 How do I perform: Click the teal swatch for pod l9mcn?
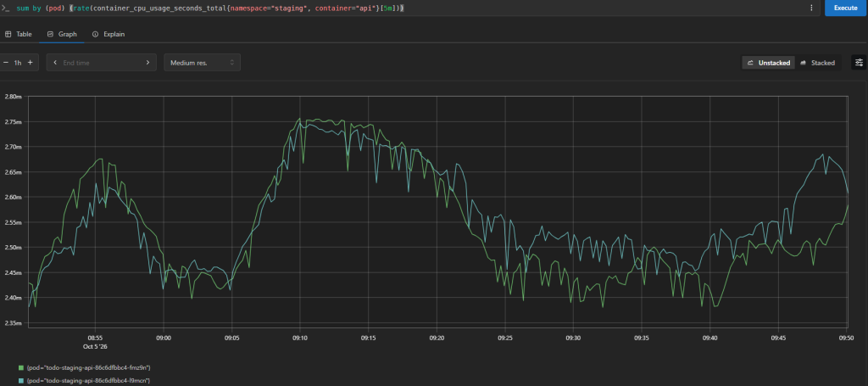[x=21, y=380]
